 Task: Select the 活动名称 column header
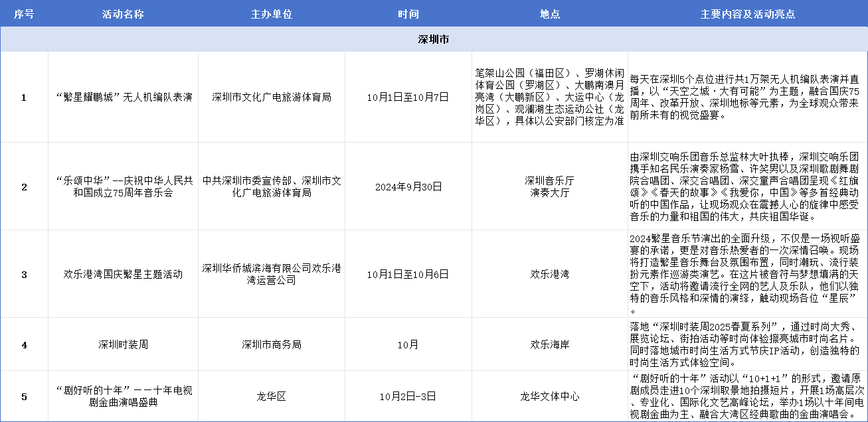pyautogui.click(x=123, y=14)
